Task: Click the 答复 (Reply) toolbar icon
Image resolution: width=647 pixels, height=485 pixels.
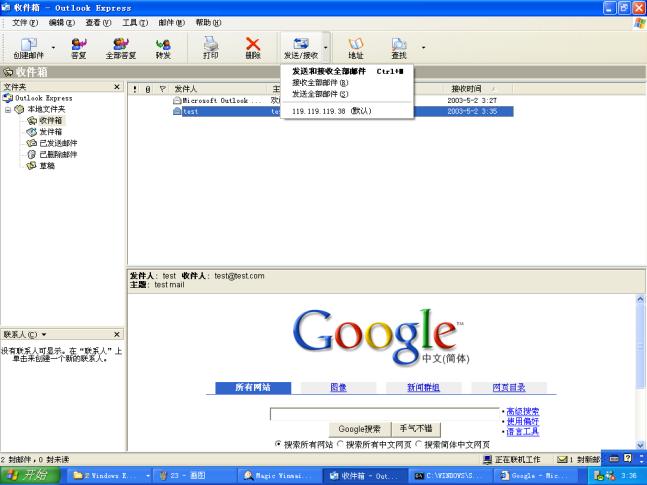Action: coord(78,48)
